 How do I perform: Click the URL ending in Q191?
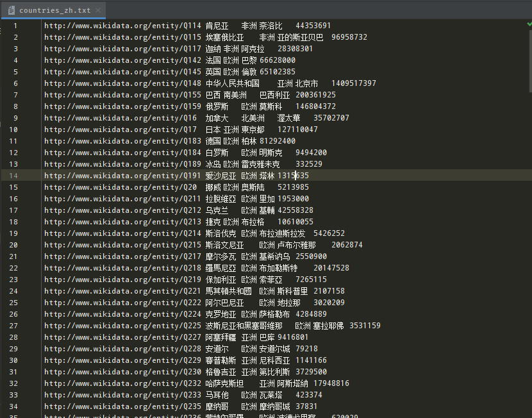122,176
